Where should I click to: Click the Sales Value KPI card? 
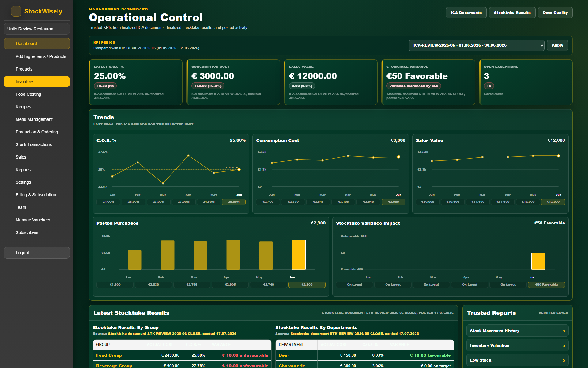click(331, 82)
